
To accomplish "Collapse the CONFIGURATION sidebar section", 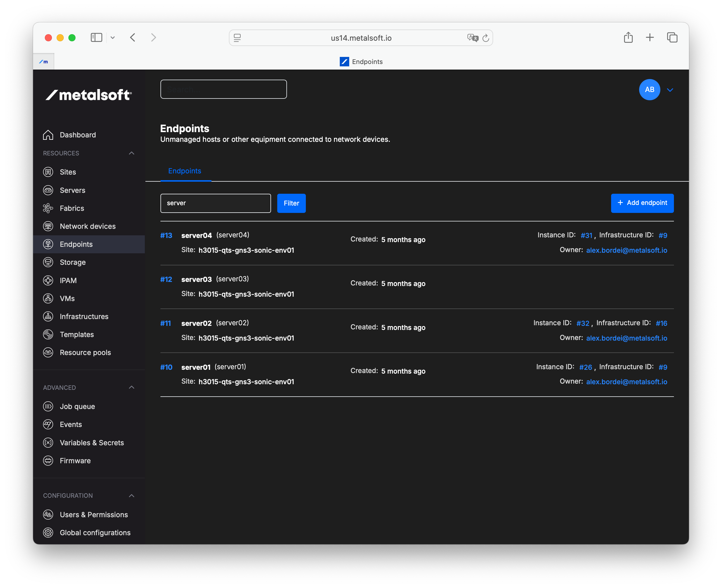I will [132, 495].
